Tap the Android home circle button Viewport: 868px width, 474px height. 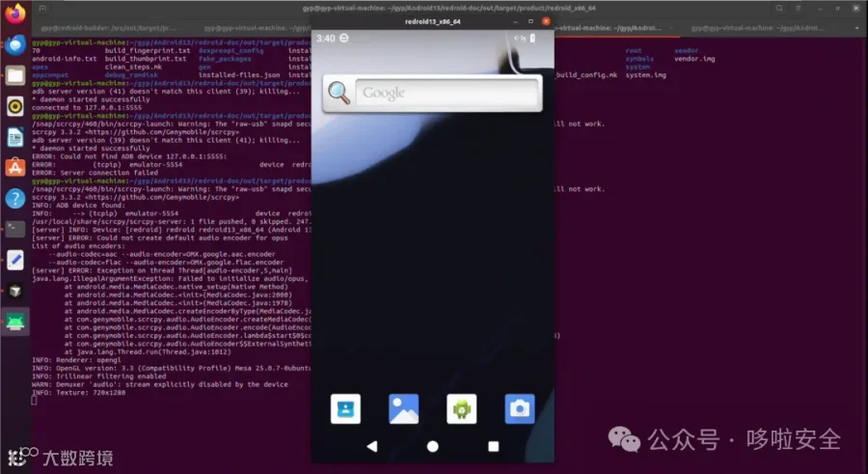pyautogui.click(x=433, y=446)
